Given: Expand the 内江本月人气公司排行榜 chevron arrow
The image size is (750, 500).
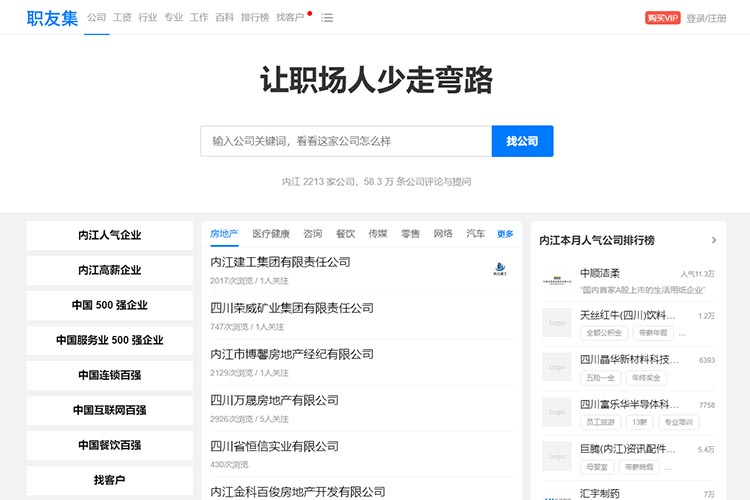Looking at the screenshot, I should point(714,240).
